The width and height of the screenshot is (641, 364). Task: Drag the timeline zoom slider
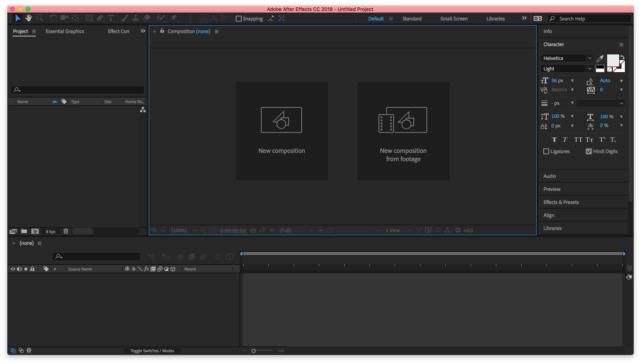[254, 351]
